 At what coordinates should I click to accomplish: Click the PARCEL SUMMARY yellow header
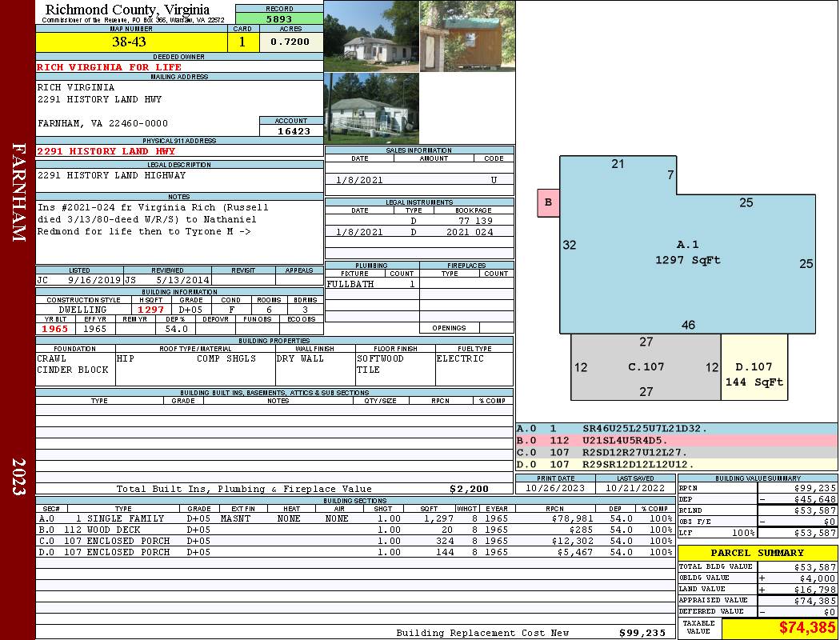(758, 553)
